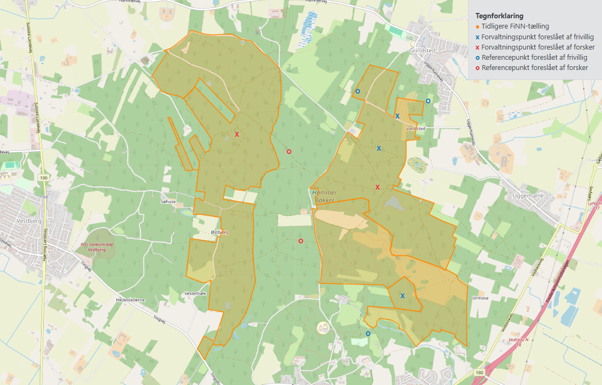Click legend text Referencepunkt foreslået af forsker
This screenshot has width=602, height=385.
[535, 68]
